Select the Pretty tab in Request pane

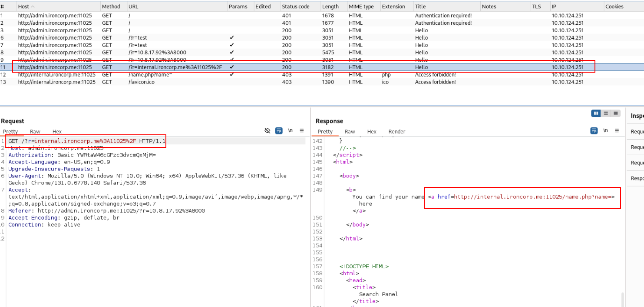tap(10, 131)
